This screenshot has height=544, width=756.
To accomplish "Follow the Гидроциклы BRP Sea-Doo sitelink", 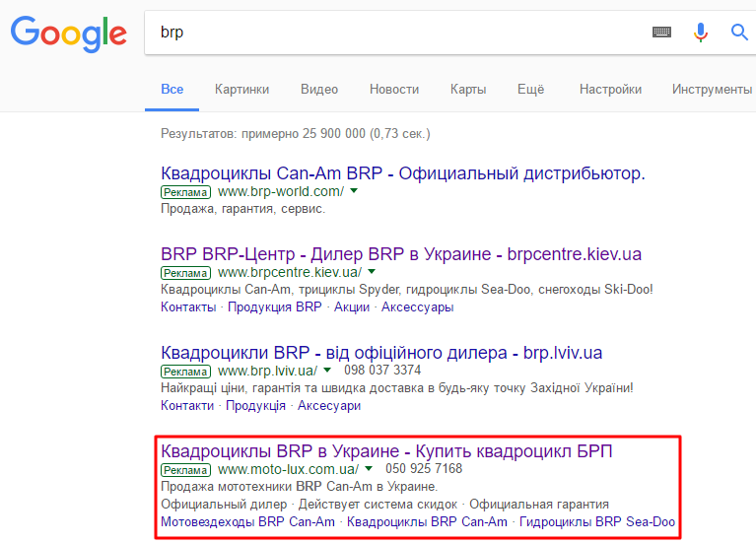I will tap(597, 521).
